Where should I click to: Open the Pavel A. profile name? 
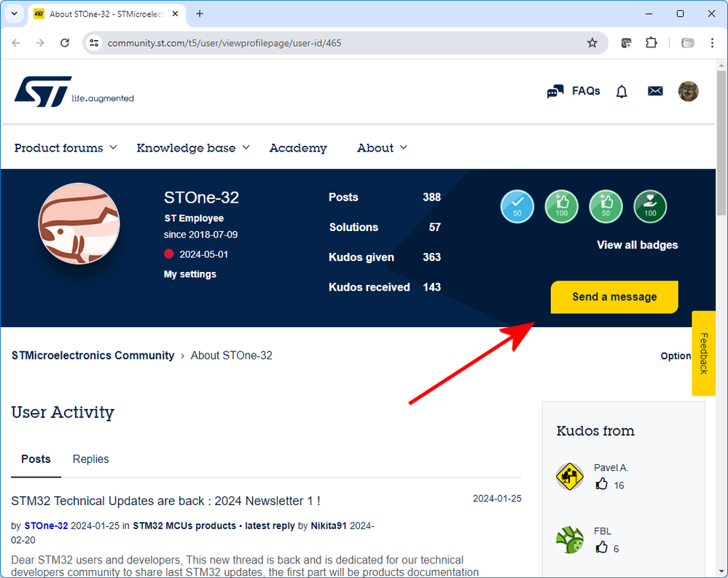[611, 467]
